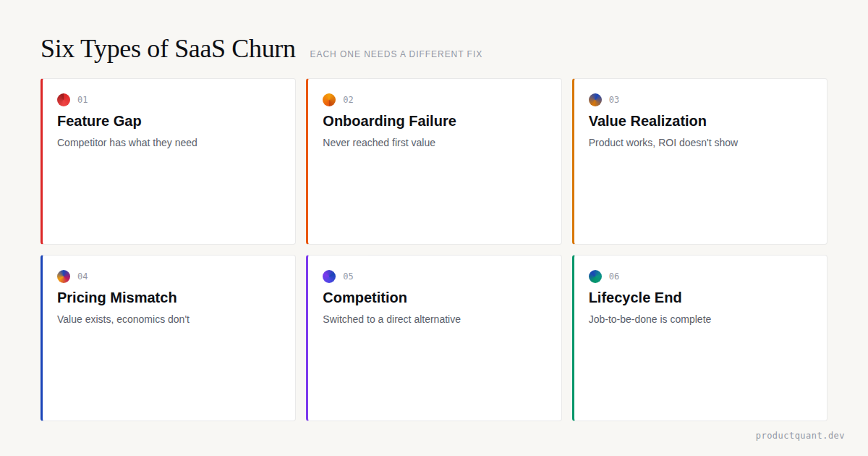The width and height of the screenshot is (868, 456).
Task: Click 'Job-to-be-done is complete' description
Action: point(650,319)
